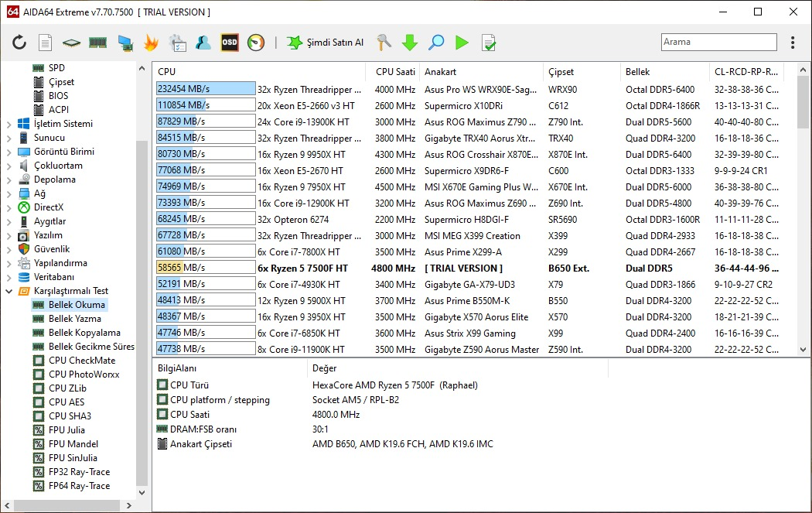Viewport: 812px width, 513px height.
Task: Click the Refresh toolbar icon
Action: point(19,42)
